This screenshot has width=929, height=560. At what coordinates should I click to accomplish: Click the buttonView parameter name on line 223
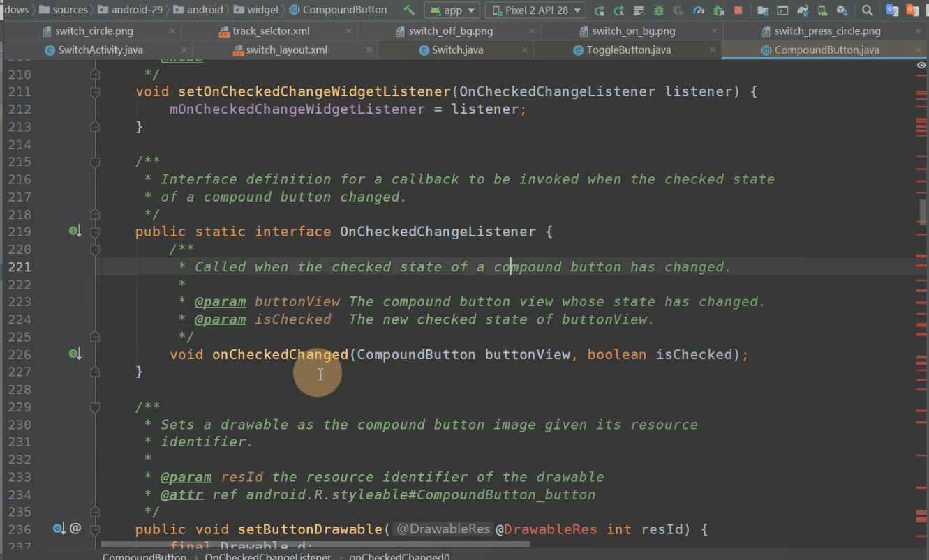(x=297, y=302)
